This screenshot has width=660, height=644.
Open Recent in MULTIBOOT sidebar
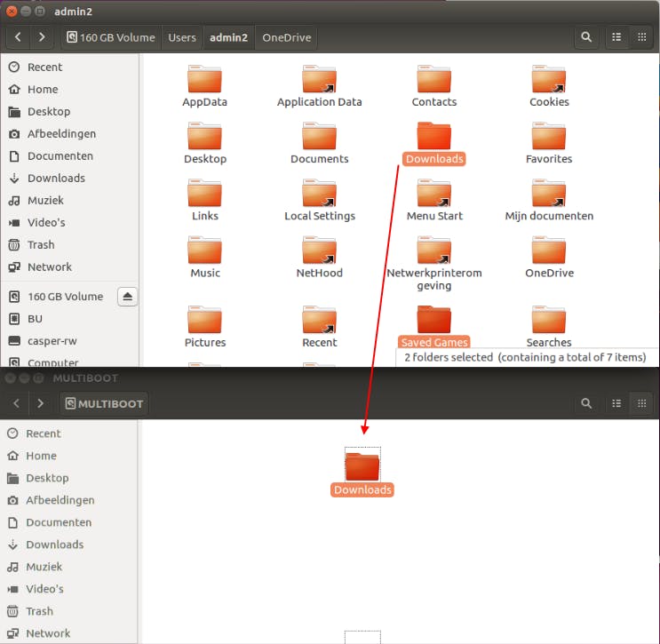pos(68,433)
